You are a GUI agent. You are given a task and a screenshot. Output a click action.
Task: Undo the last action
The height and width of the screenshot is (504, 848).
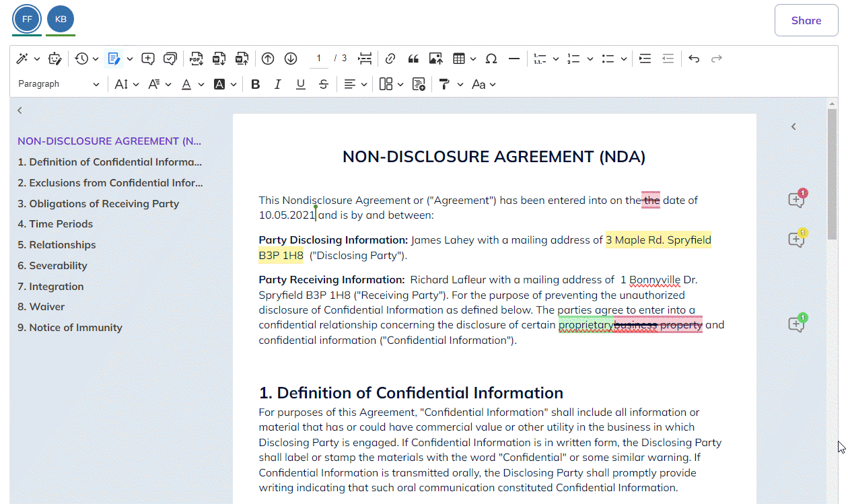pos(694,59)
